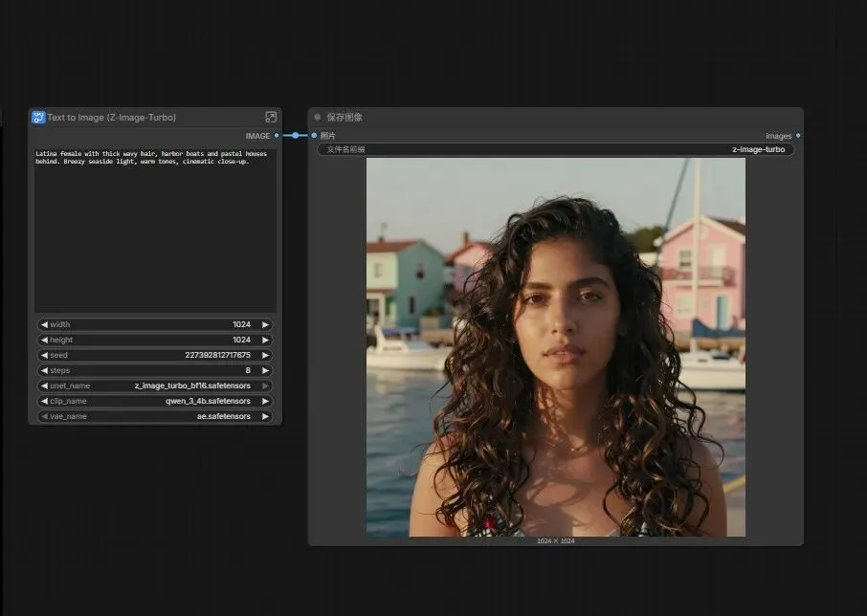Decrease the width value with left arrow
Screen dimensions: 867x616
pyautogui.click(x=44, y=324)
